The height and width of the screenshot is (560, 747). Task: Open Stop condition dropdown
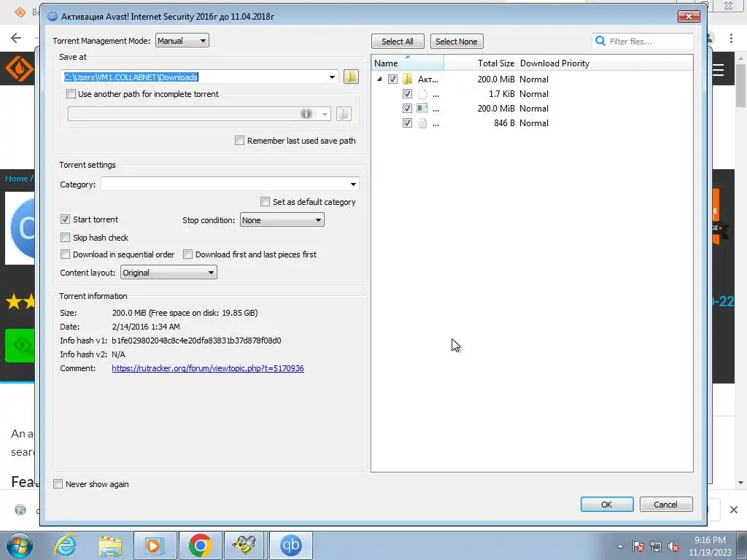tap(282, 220)
